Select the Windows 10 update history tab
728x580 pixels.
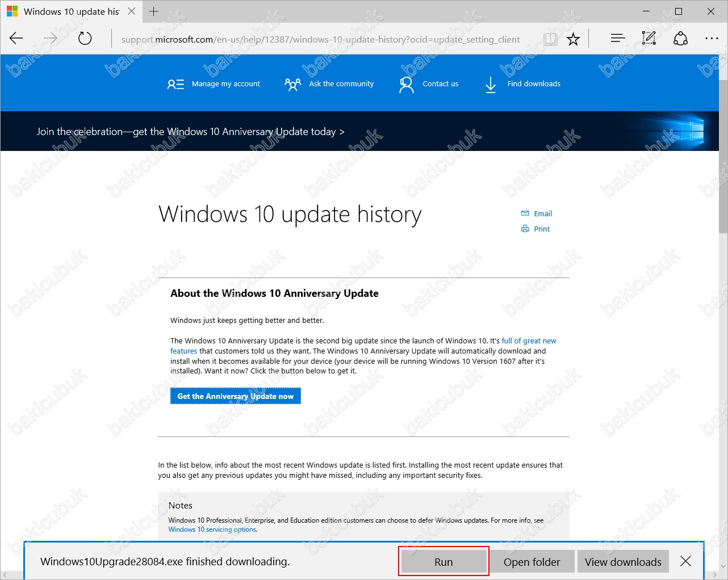pos(71,11)
